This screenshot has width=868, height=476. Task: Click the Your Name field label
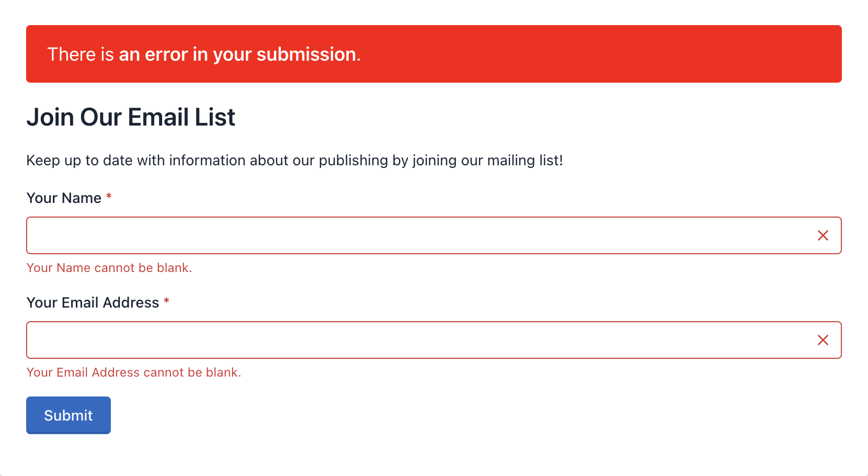click(64, 198)
